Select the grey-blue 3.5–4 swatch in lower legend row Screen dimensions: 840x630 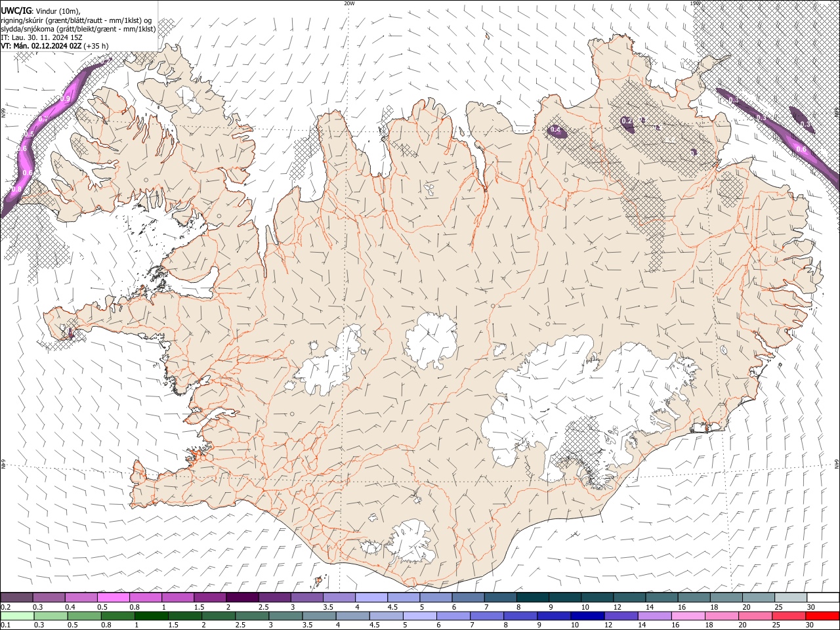[320, 616]
